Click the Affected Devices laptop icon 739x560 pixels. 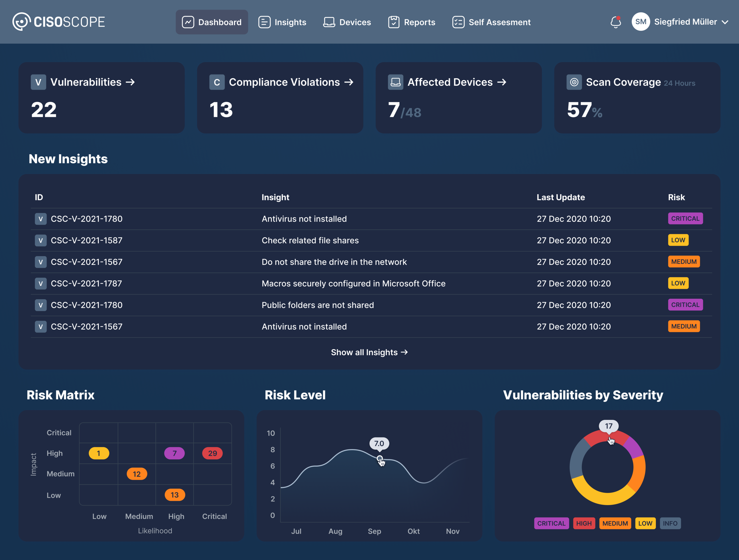click(x=395, y=82)
